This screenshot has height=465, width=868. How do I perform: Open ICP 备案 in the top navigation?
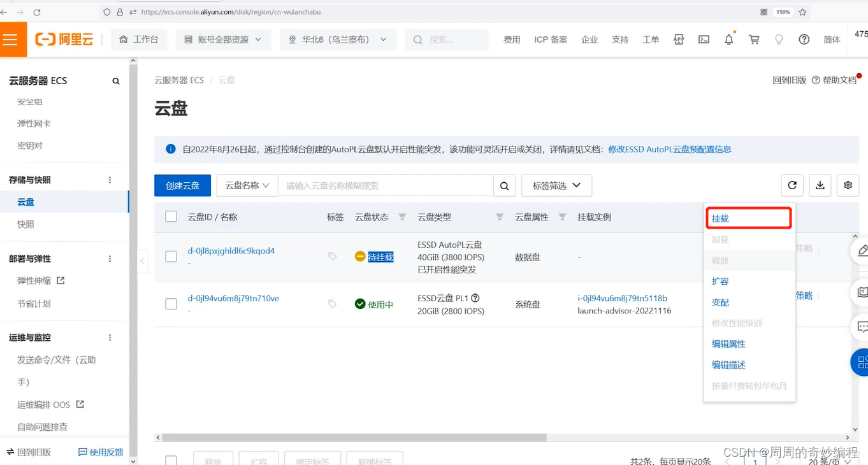pyautogui.click(x=551, y=39)
